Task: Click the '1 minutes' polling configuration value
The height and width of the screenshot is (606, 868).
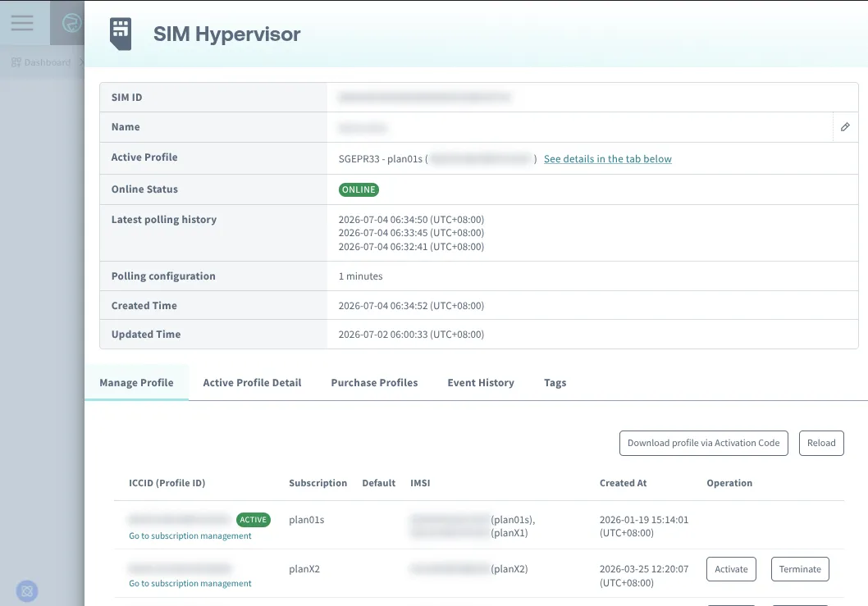Action: [x=360, y=276]
